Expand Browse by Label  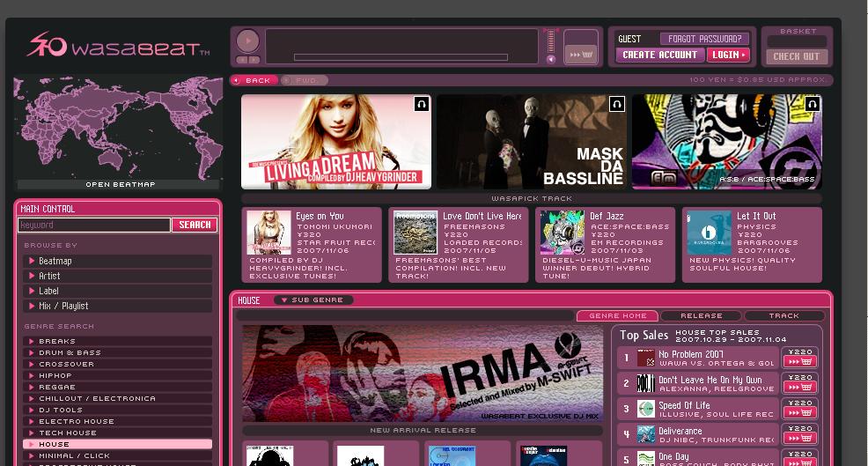pyautogui.click(x=117, y=291)
